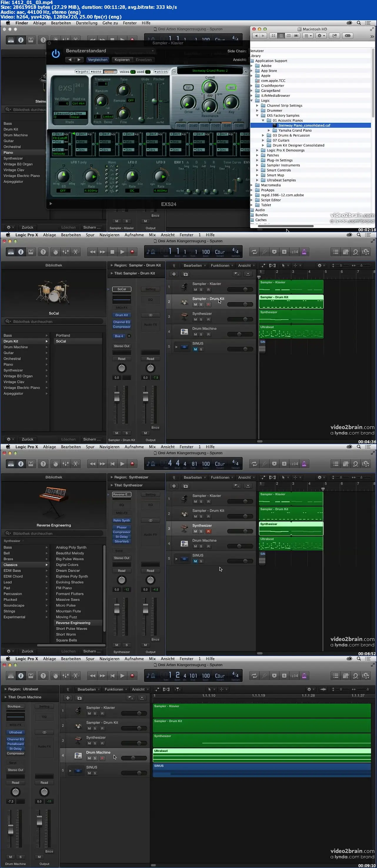Click the Drum Machine track icon in 00:09:10 frame
Image resolution: width=377 pixels, height=868 pixels.
[78, 755]
